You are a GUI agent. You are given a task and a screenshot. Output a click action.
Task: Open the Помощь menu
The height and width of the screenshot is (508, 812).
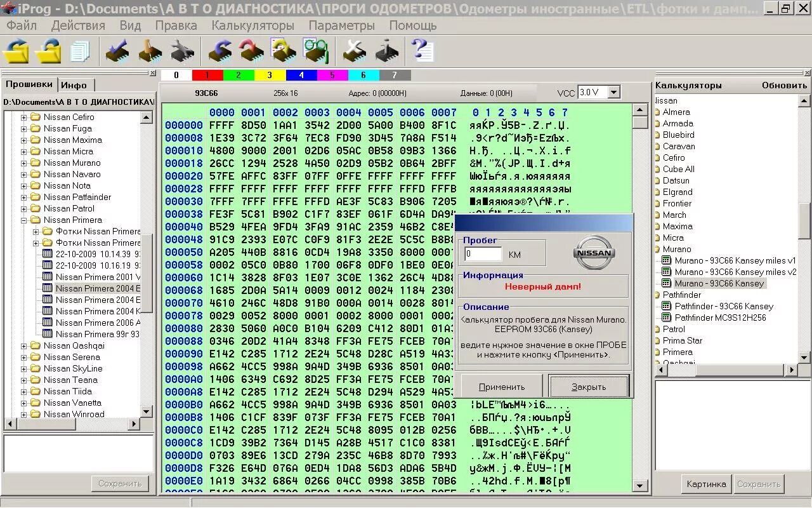pos(413,25)
